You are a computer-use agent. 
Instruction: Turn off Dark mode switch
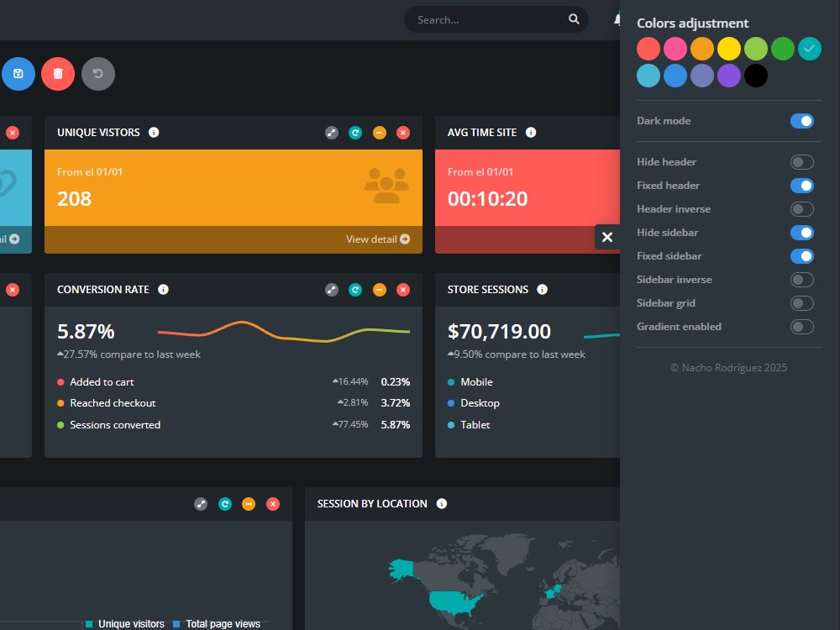pyautogui.click(x=802, y=120)
